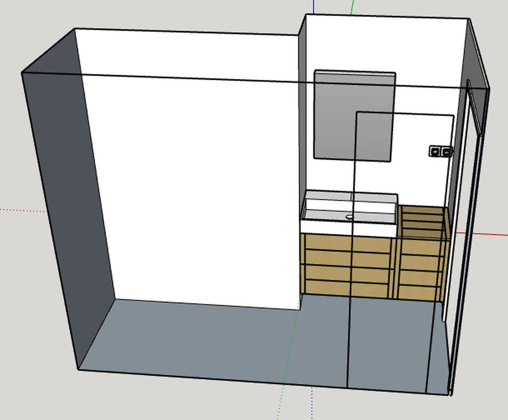The width and height of the screenshot is (508, 420).
Task: Select the right wall power outlet
Action: 446,151
